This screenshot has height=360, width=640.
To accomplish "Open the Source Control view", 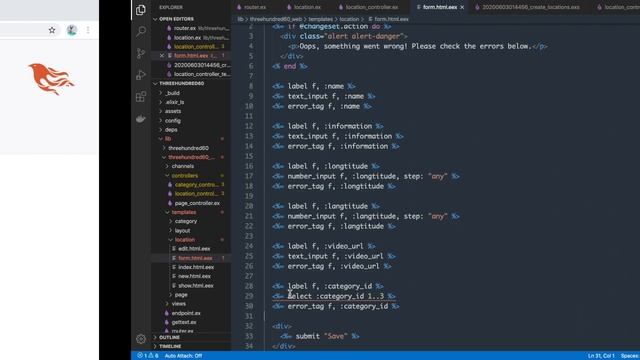I will coord(141,53).
